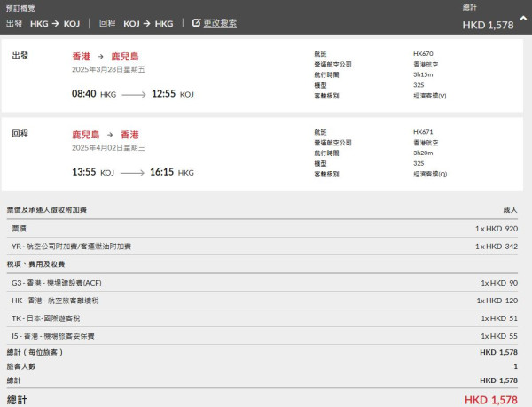Select the header return route KOJ → HKG
Screen dimensions: 532x407
(x=148, y=23)
